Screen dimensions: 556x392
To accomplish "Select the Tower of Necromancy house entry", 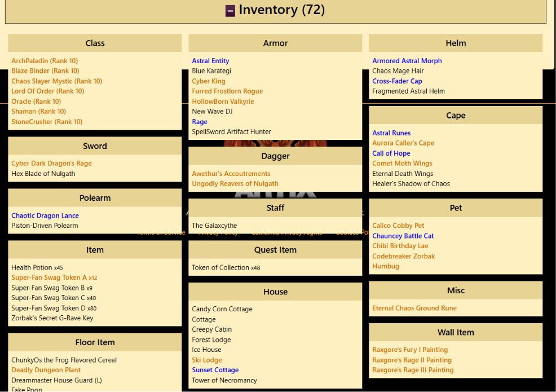I will click(x=224, y=380).
